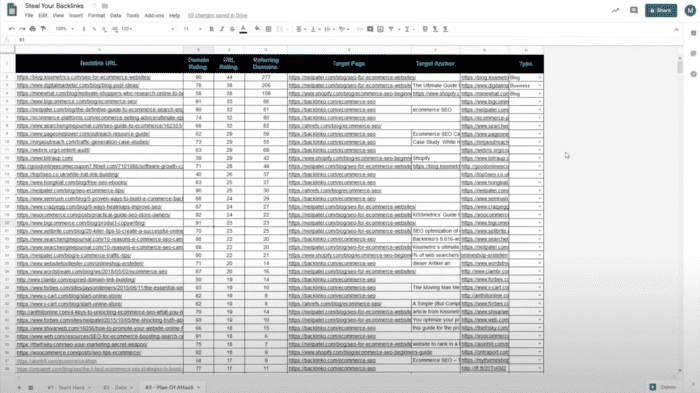Toggle italic formatting

click(222, 29)
